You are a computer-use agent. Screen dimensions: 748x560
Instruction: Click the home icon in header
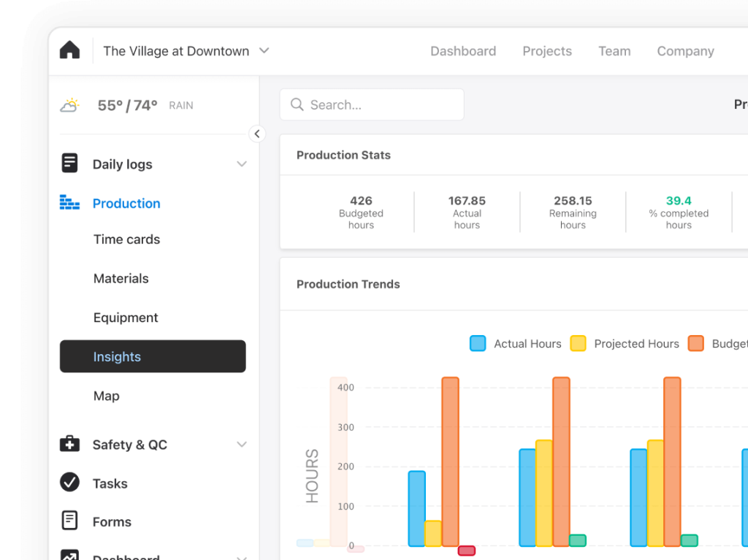[69, 50]
